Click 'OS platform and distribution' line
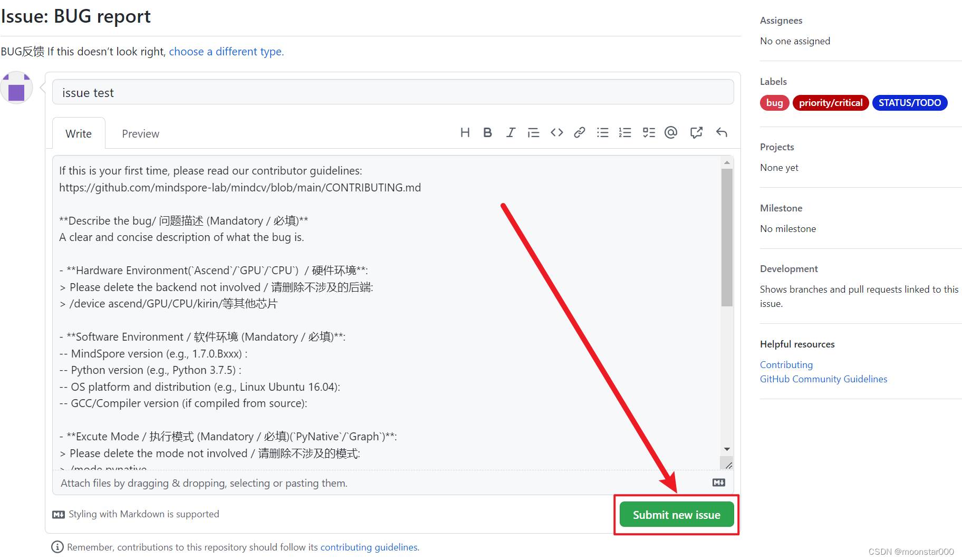This screenshot has width=962, height=560. (199, 387)
